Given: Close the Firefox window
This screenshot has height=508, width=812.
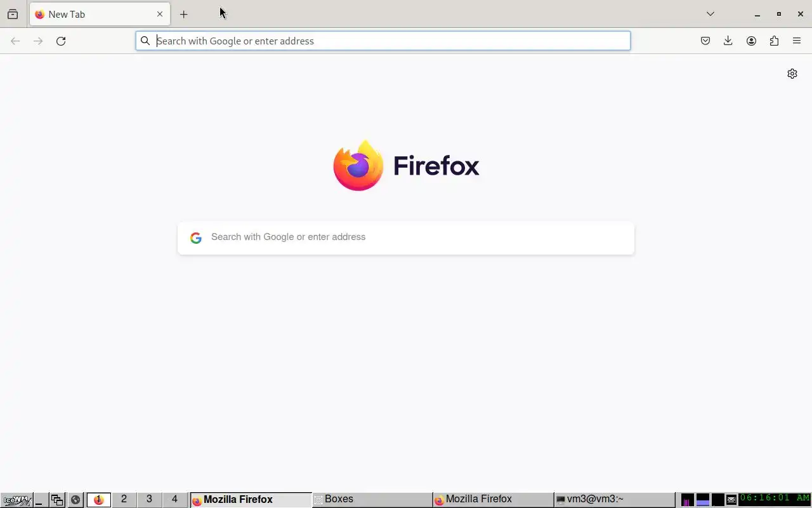Looking at the screenshot, I should 801,14.
